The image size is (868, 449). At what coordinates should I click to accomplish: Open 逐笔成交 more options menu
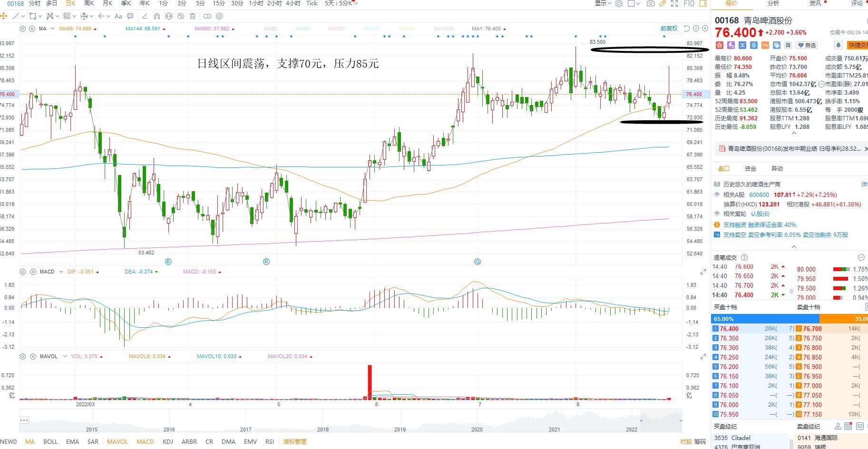pyautogui.click(x=861, y=257)
